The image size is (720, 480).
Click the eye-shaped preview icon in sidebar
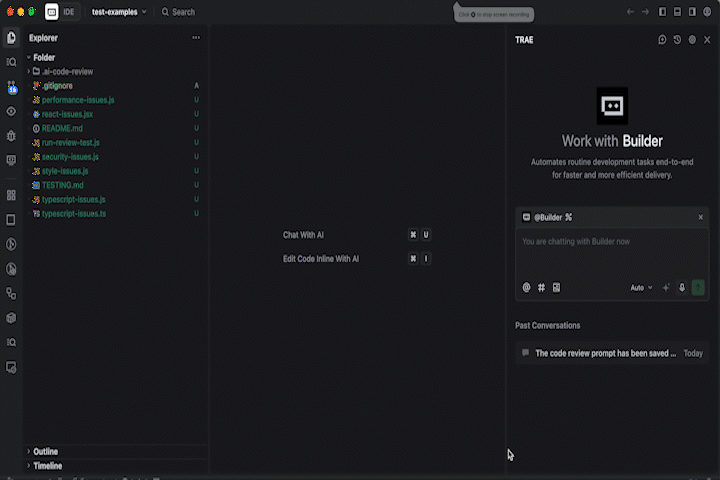(11, 111)
